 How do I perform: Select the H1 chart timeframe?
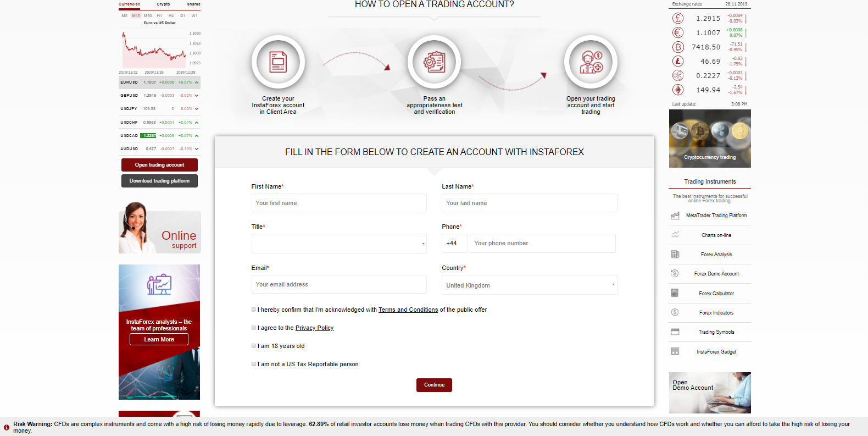point(159,15)
